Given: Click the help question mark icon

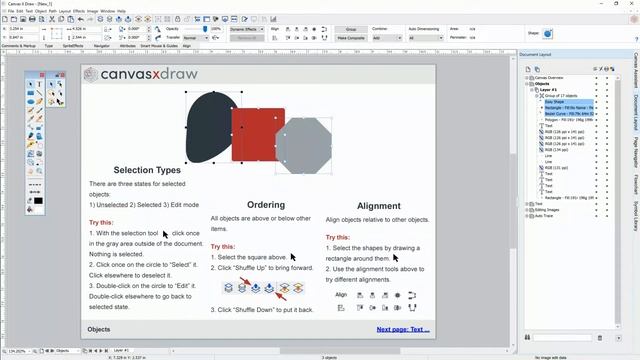Looking at the screenshot, I should point(636,39).
